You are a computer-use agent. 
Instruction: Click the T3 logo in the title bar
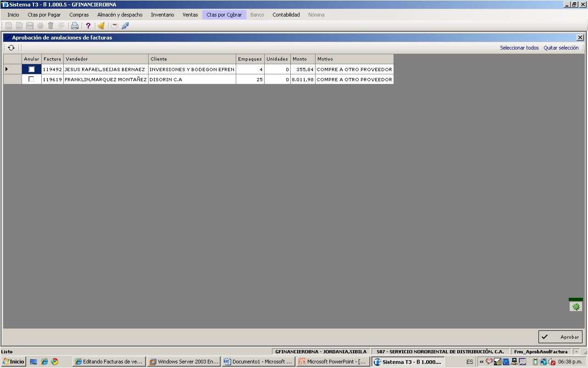point(5,5)
